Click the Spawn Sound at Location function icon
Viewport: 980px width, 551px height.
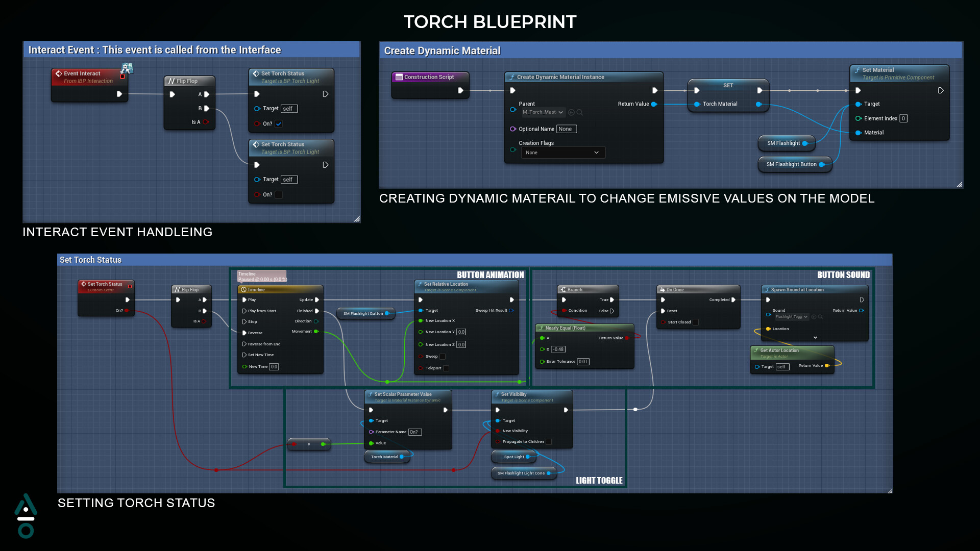[767, 290]
